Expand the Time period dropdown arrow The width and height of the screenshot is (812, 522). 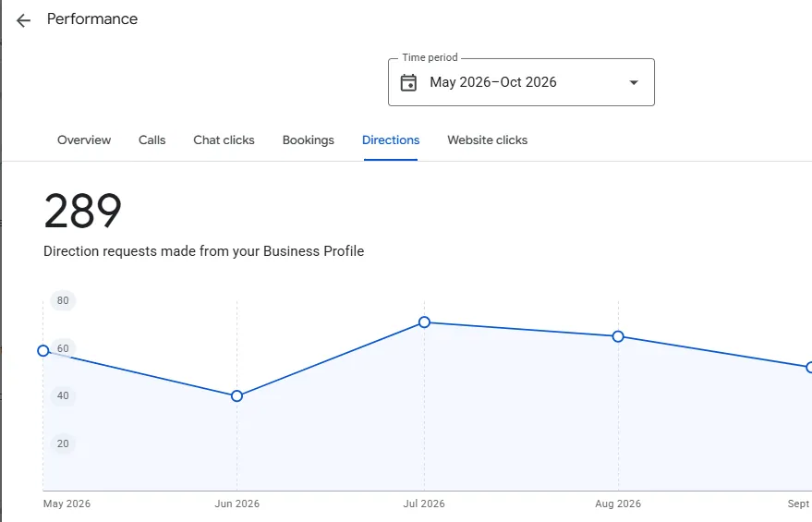634,82
